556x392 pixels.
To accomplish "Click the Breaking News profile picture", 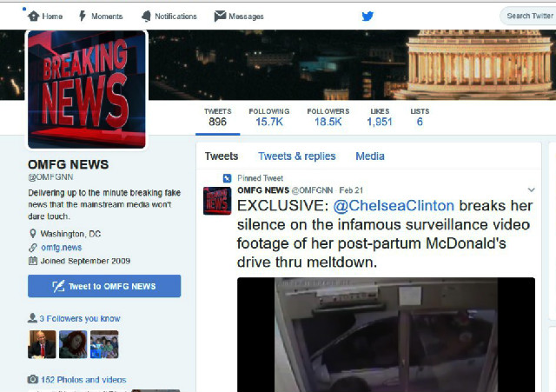I will point(87,90).
